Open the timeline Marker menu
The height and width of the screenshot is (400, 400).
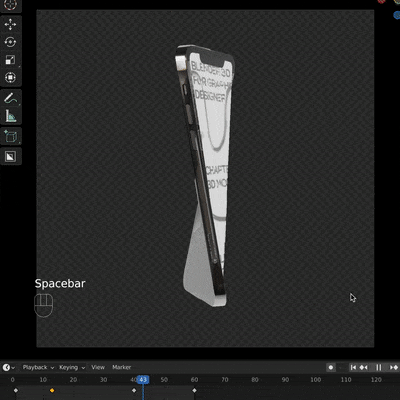point(121,367)
